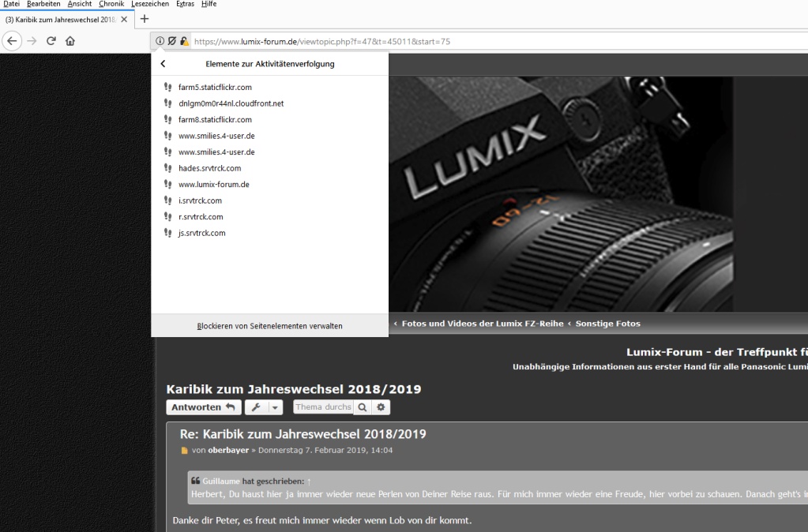
Task: Click the tracker icon beside i.srvtrck.com
Action: point(167,200)
